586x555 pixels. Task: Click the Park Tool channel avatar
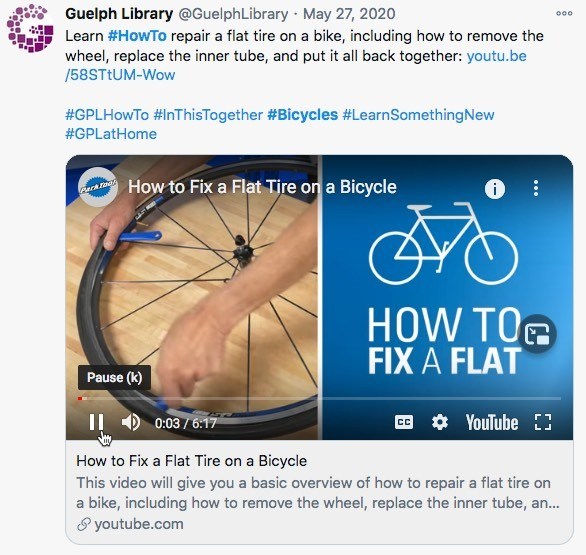(98, 187)
